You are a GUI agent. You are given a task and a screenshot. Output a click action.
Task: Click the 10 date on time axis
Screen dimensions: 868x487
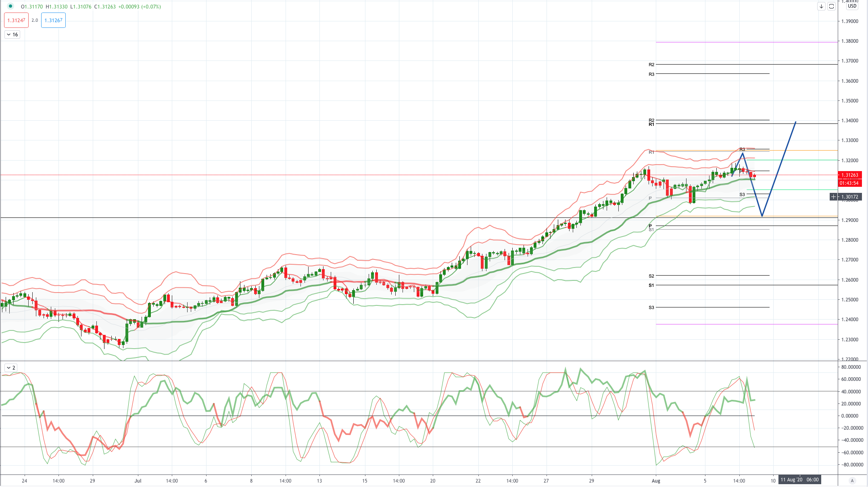[x=773, y=481]
